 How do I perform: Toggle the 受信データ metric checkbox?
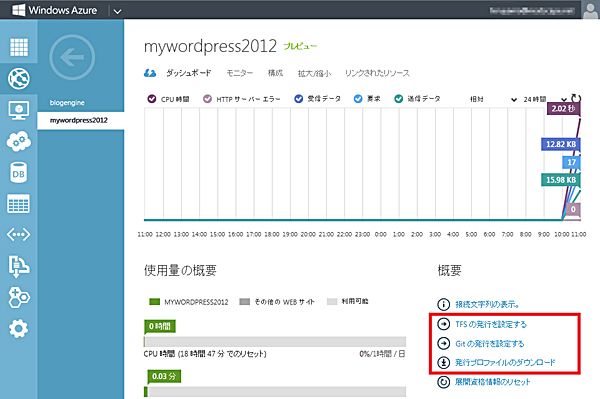click(x=298, y=99)
